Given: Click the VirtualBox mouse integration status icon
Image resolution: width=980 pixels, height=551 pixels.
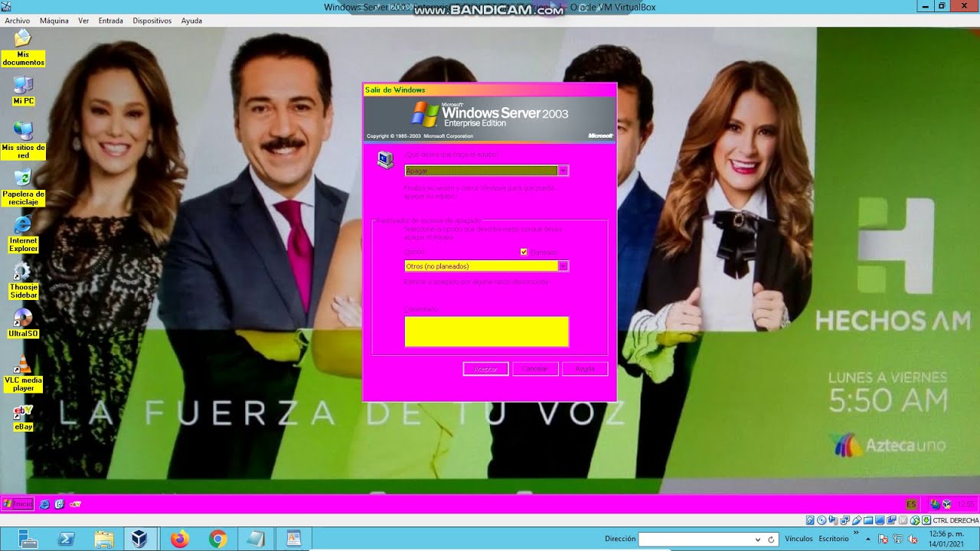Looking at the screenshot, I should 915,520.
